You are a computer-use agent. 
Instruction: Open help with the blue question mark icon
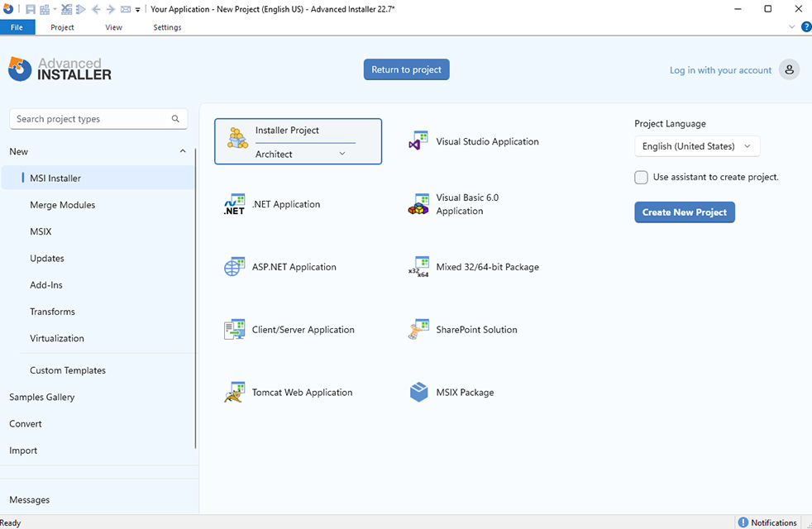click(805, 27)
